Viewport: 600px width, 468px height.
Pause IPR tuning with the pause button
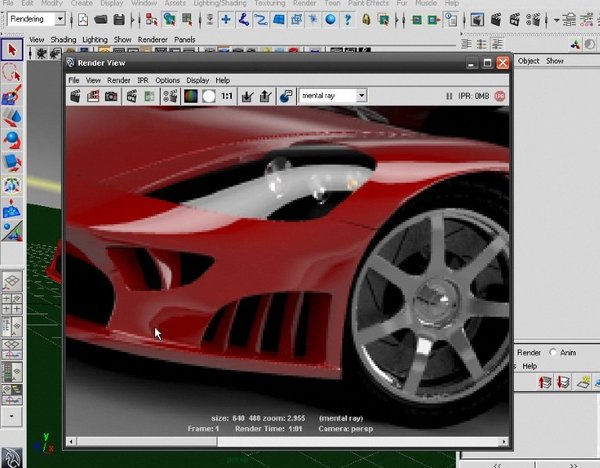(449, 96)
